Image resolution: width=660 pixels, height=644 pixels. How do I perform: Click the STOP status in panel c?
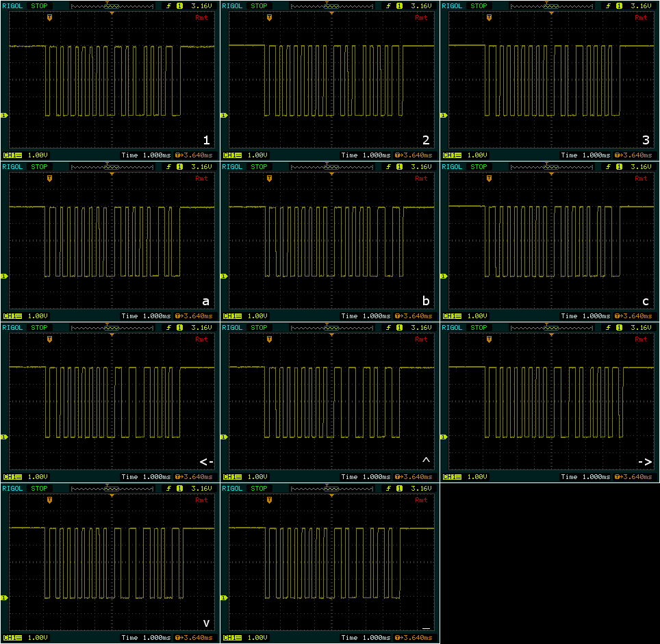(x=479, y=166)
